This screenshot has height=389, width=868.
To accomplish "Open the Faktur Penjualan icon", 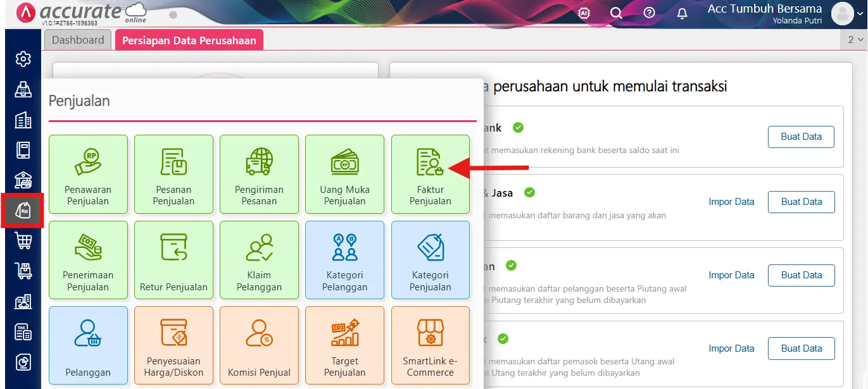I will click(x=430, y=174).
